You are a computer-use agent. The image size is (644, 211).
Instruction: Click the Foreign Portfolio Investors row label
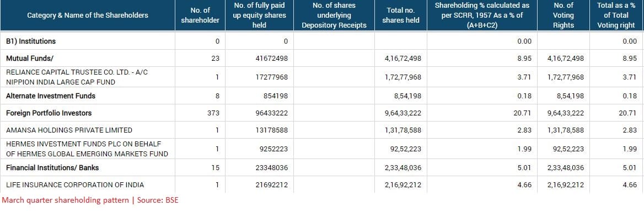pyautogui.click(x=49, y=113)
